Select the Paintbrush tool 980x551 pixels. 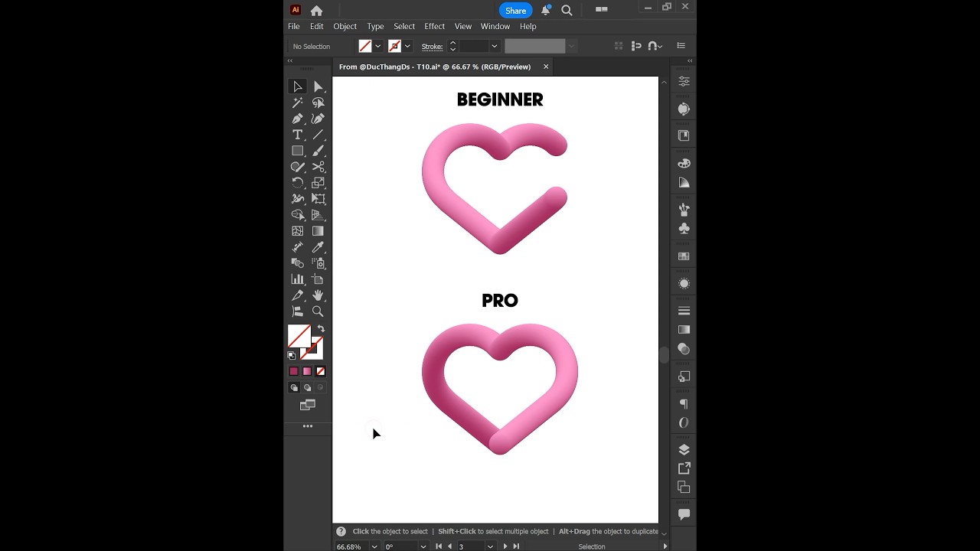[318, 151]
